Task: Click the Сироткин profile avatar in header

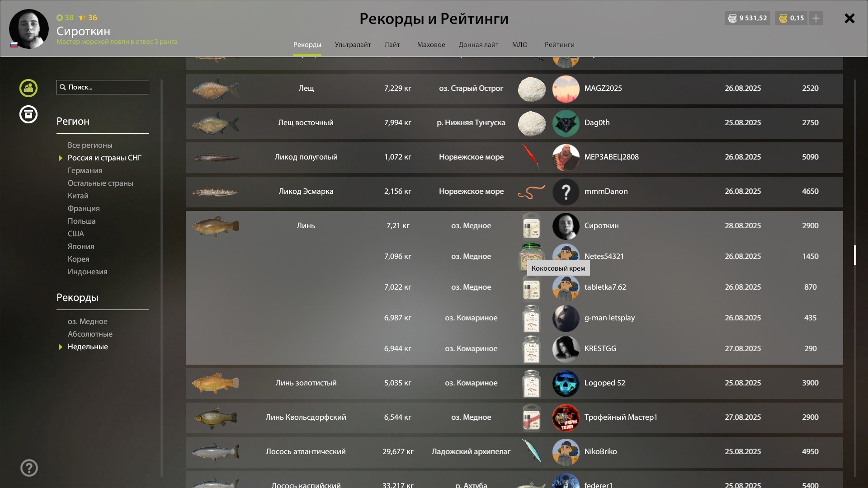Action: (x=29, y=29)
